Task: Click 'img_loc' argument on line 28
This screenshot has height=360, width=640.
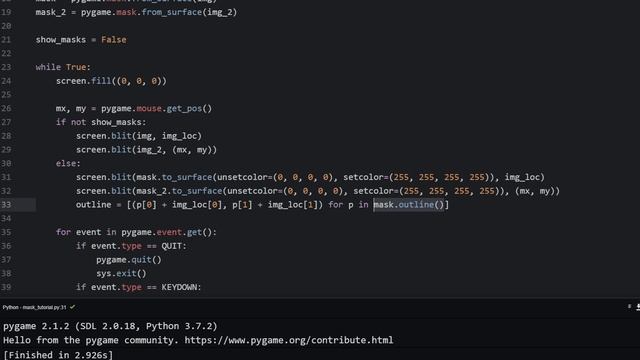Action: coord(179,136)
